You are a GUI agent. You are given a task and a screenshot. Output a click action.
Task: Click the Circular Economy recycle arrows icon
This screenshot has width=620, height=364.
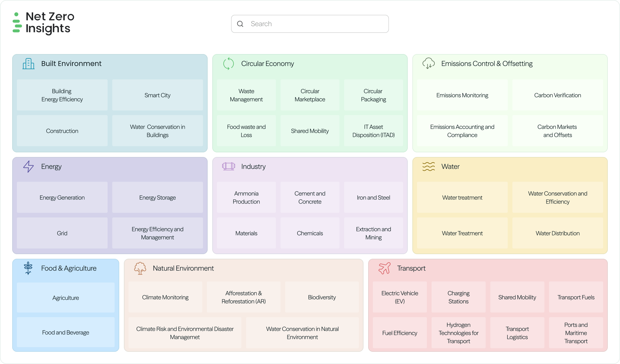point(229,64)
